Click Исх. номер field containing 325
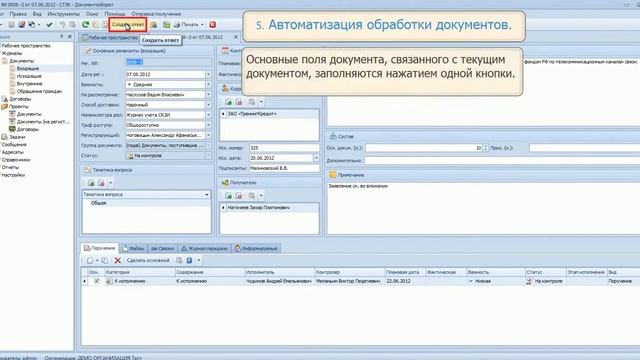 [x=284, y=148]
